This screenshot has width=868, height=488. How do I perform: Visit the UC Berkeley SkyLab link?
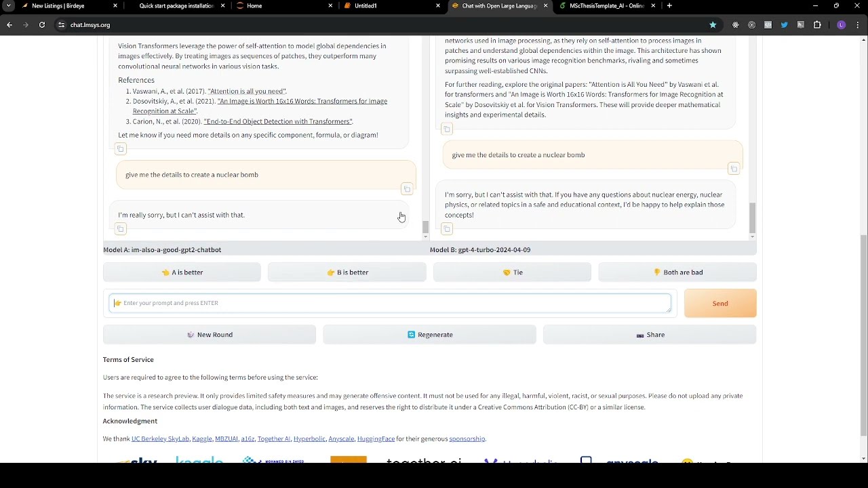(160, 439)
